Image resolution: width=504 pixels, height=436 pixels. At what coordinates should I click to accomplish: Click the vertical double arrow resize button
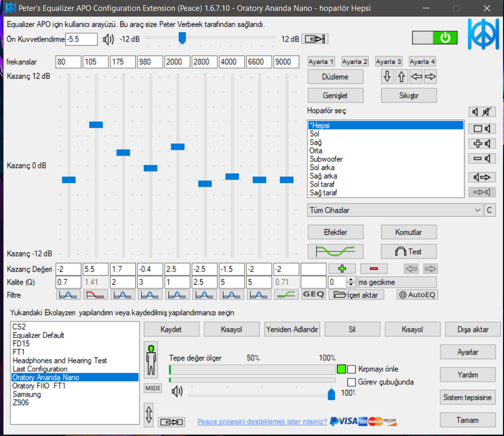coord(148,415)
